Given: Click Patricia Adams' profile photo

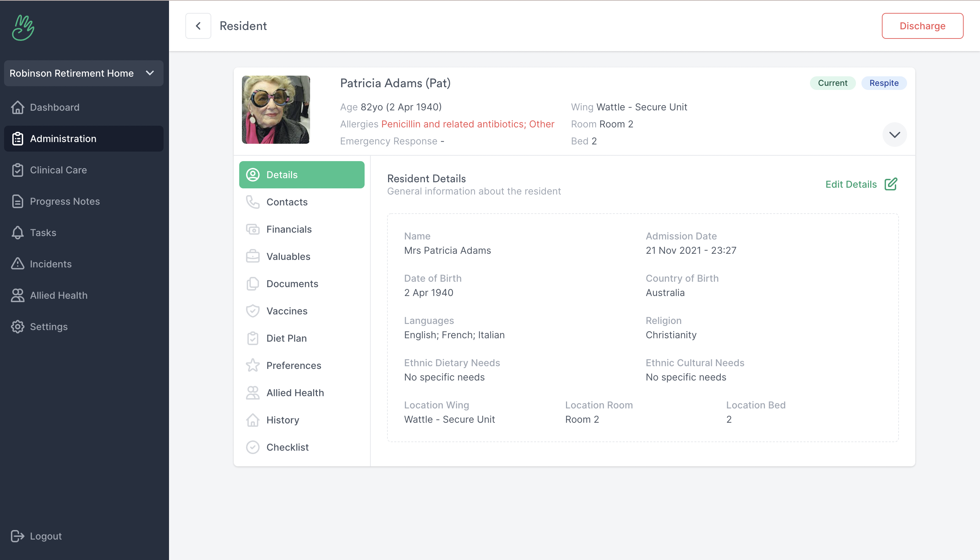Looking at the screenshot, I should (x=275, y=110).
